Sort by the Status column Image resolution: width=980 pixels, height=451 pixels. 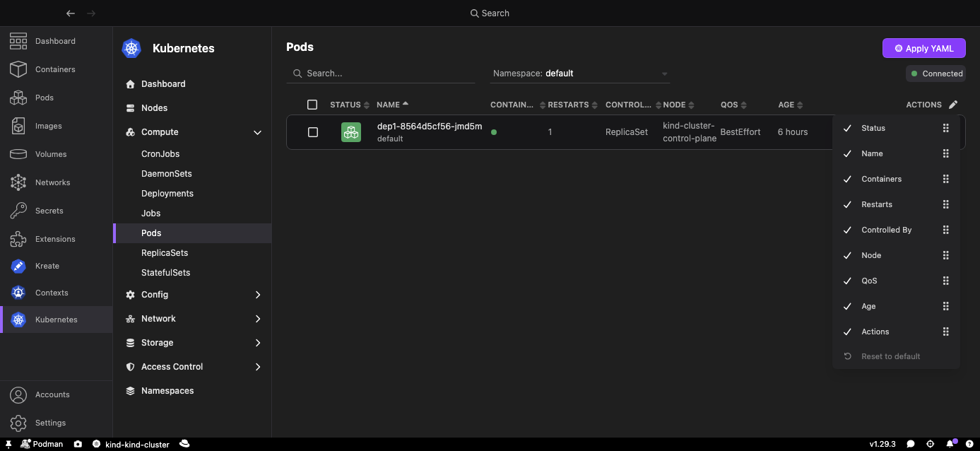click(x=350, y=105)
